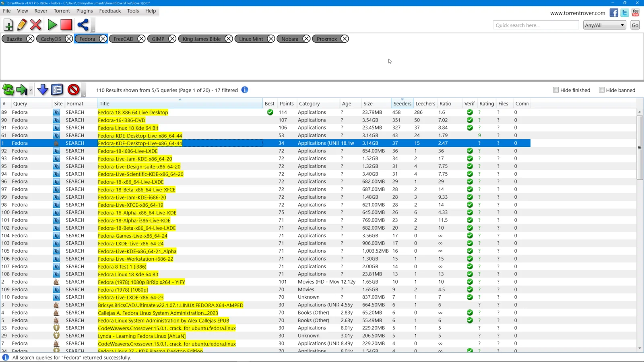Image resolution: width=644 pixels, height=362 pixels.
Task: Remove the Linux Mint rover tag
Action: (271, 39)
